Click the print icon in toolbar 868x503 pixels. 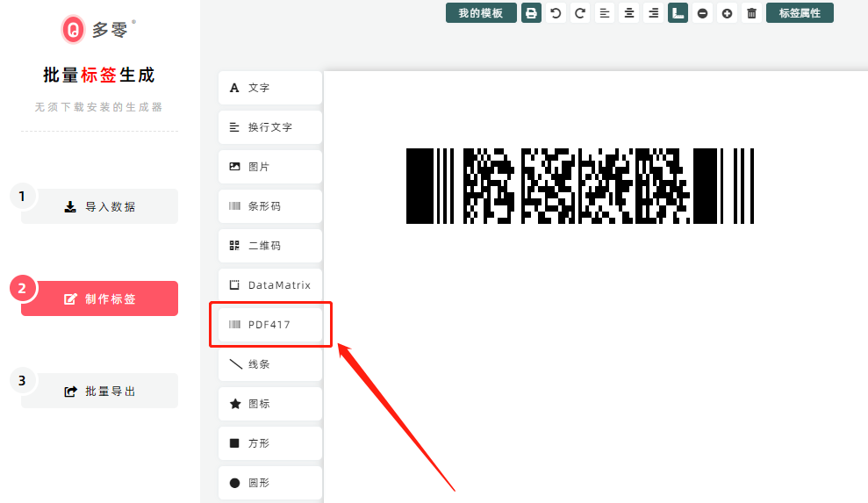pyautogui.click(x=532, y=13)
